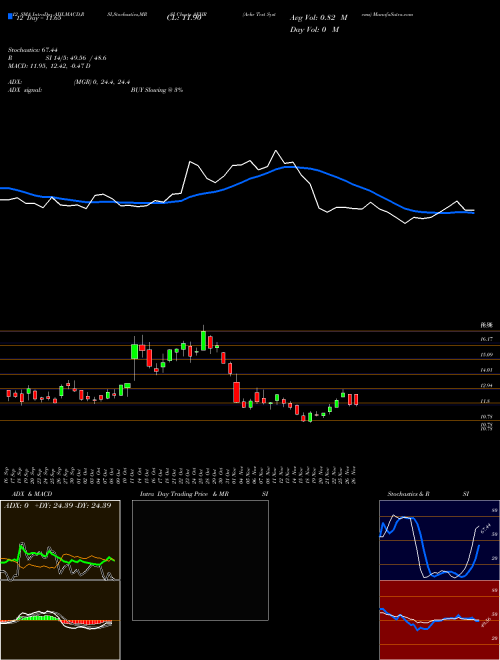Click the 'SI 14/3: 49.56 / 48.6' value

(76, 58)
